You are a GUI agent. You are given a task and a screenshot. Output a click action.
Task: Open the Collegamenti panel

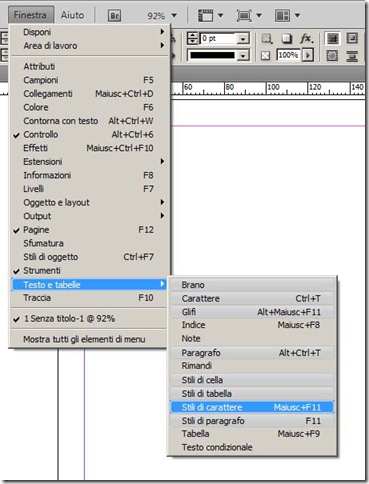coord(89,94)
